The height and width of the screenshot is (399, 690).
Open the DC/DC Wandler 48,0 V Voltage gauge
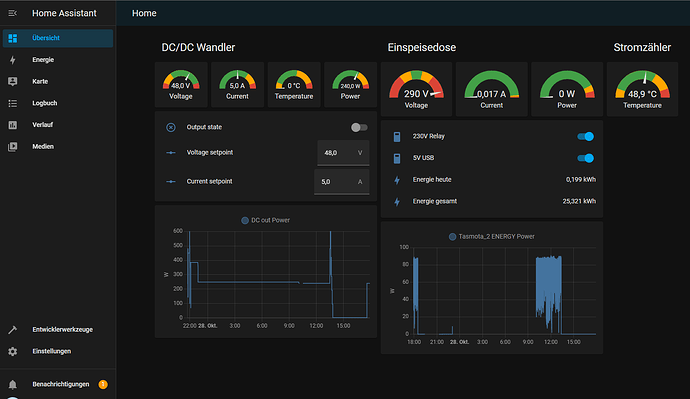click(181, 84)
